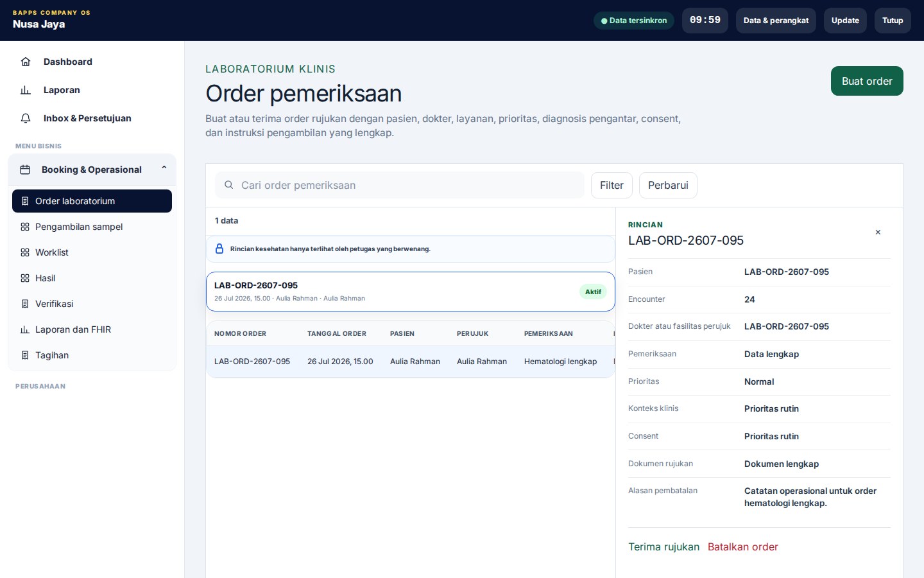
Task: Click the Perbarui refresh button
Action: coord(668,185)
